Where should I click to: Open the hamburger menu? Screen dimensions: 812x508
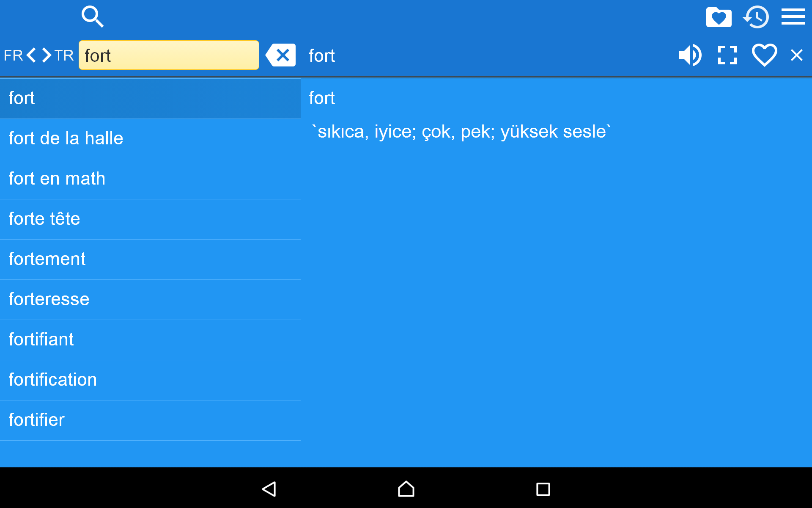click(793, 17)
